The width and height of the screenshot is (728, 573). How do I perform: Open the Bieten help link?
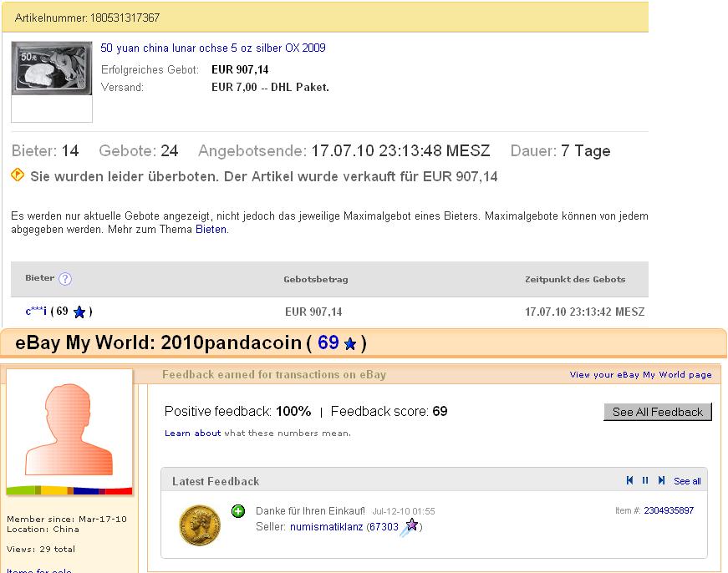(x=211, y=229)
